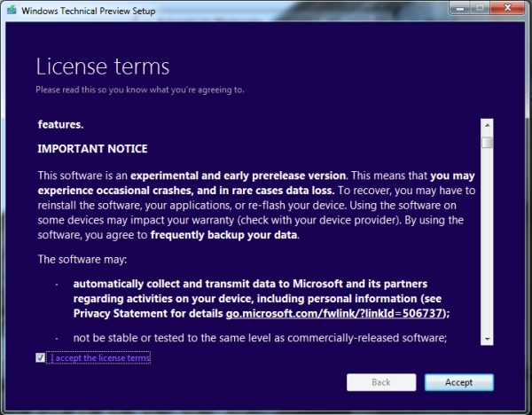Screen dimensions: 532x415
Task: Click the disabled Back button
Action: pyautogui.click(x=381, y=382)
